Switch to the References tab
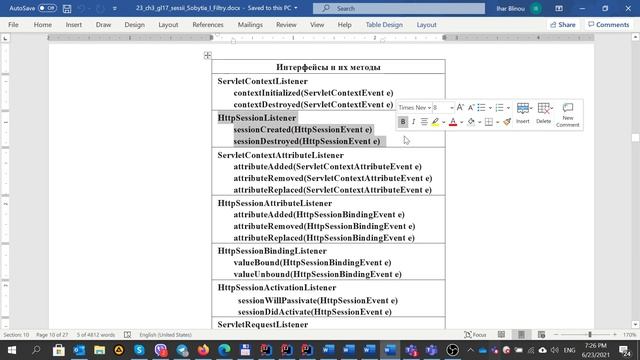The width and height of the screenshot is (640, 360). tap(208, 24)
